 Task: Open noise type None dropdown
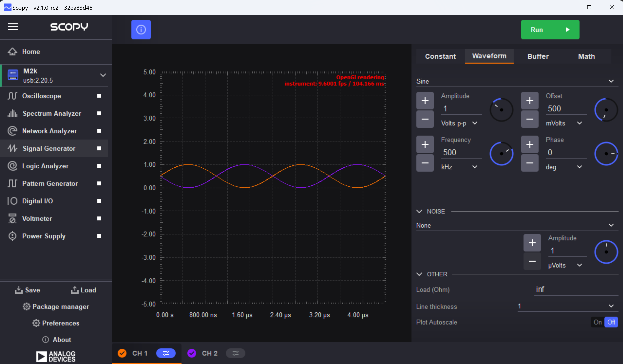tap(517, 225)
